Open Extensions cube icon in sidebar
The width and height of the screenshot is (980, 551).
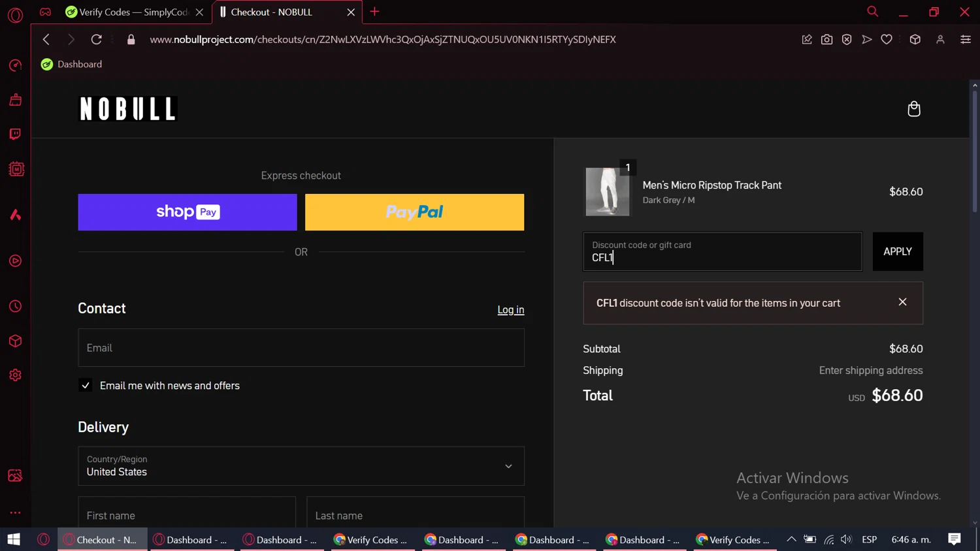[15, 341]
